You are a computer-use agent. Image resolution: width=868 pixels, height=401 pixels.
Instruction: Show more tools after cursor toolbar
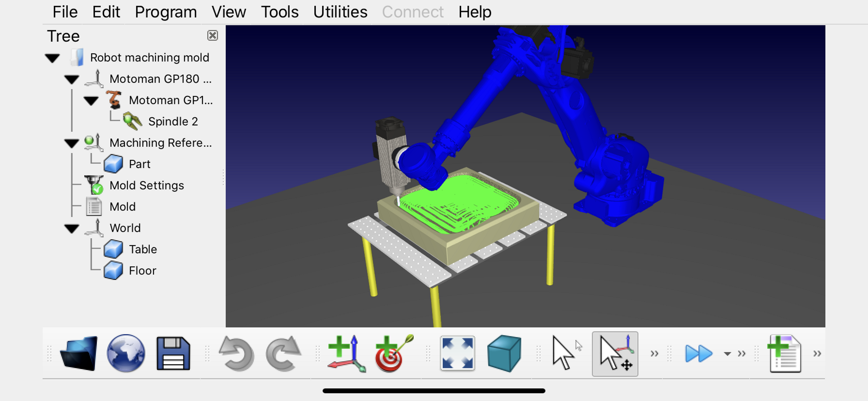pos(654,354)
